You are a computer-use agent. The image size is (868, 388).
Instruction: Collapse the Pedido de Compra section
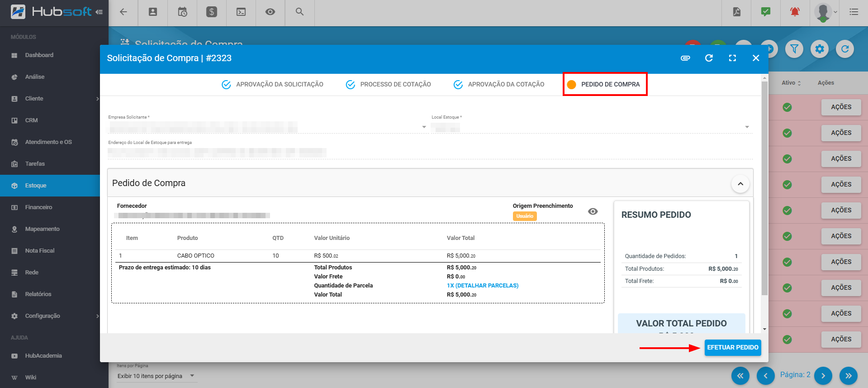[x=740, y=184]
